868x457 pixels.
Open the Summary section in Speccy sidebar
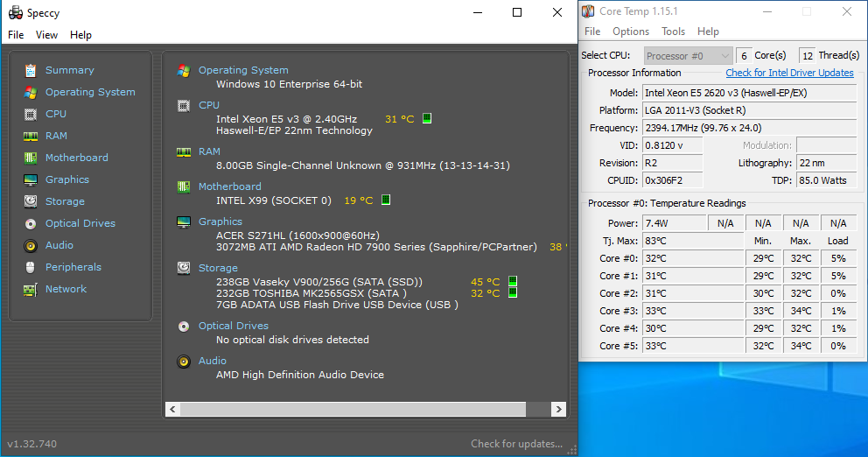coord(70,70)
